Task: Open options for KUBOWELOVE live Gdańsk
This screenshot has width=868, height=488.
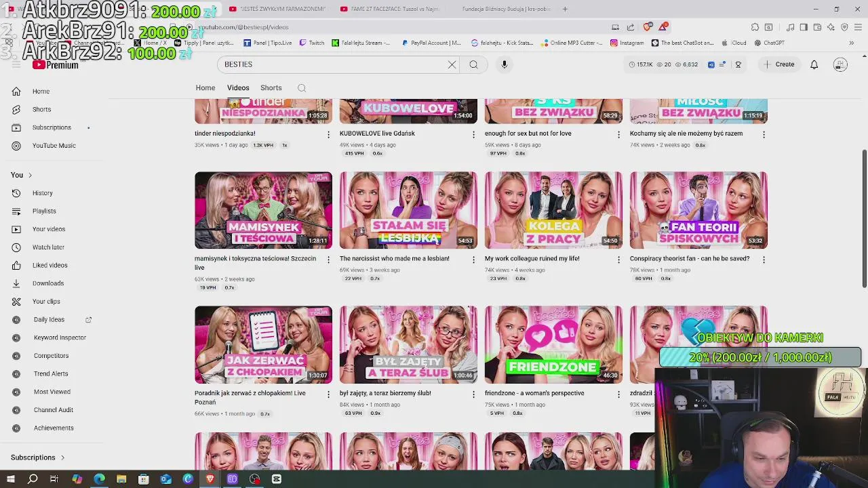Action: click(473, 135)
